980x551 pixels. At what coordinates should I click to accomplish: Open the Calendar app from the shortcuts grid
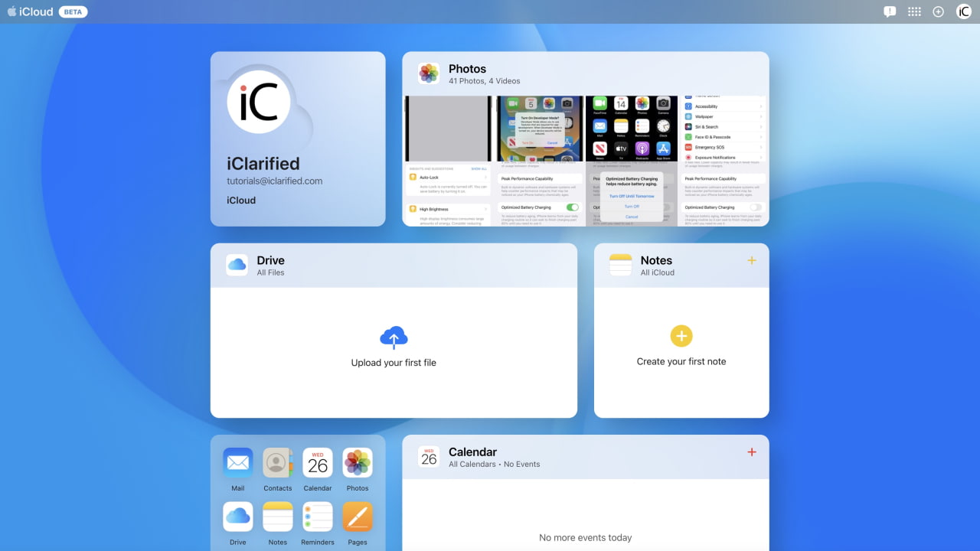click(317, 462)
